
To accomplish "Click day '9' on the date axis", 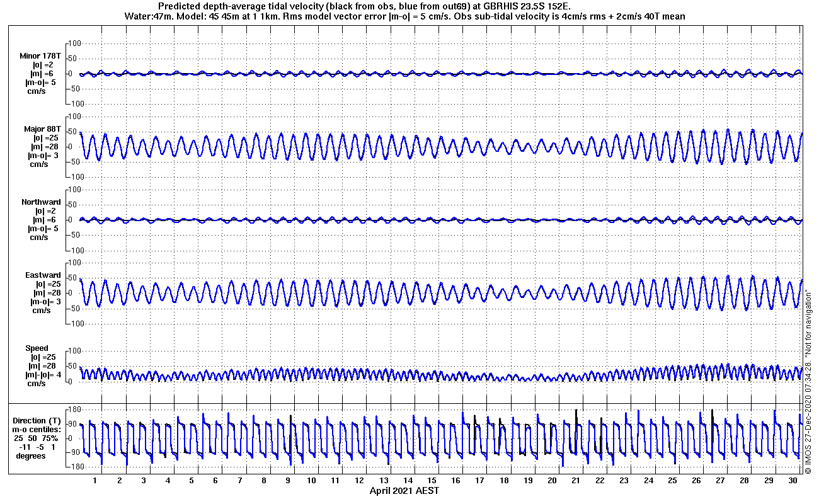I will [x=288, y=480].
